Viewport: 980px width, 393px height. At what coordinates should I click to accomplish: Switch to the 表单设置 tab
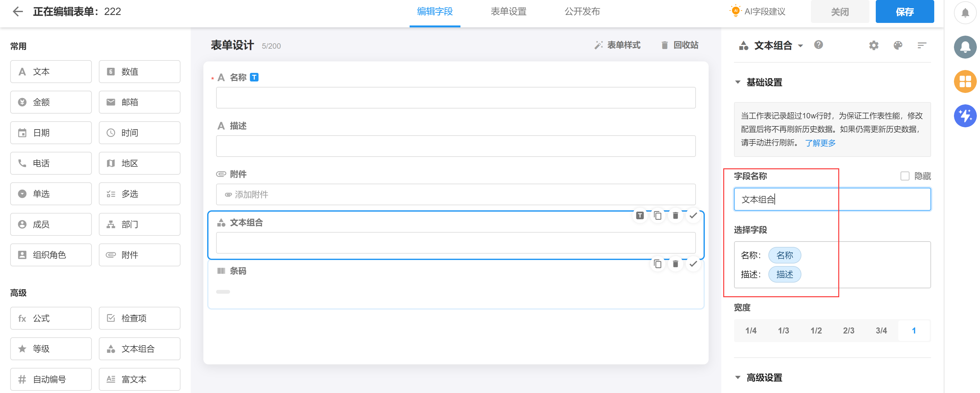508,11
